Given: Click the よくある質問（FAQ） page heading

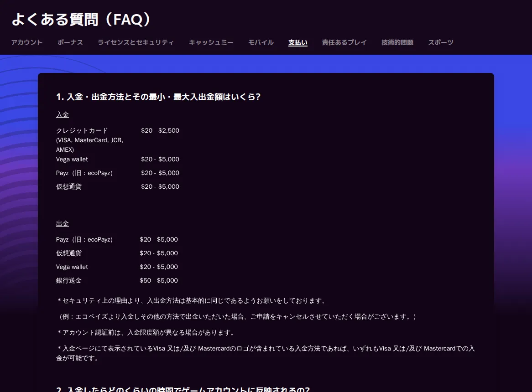Looking at the screenshot, I should point(81,19).
